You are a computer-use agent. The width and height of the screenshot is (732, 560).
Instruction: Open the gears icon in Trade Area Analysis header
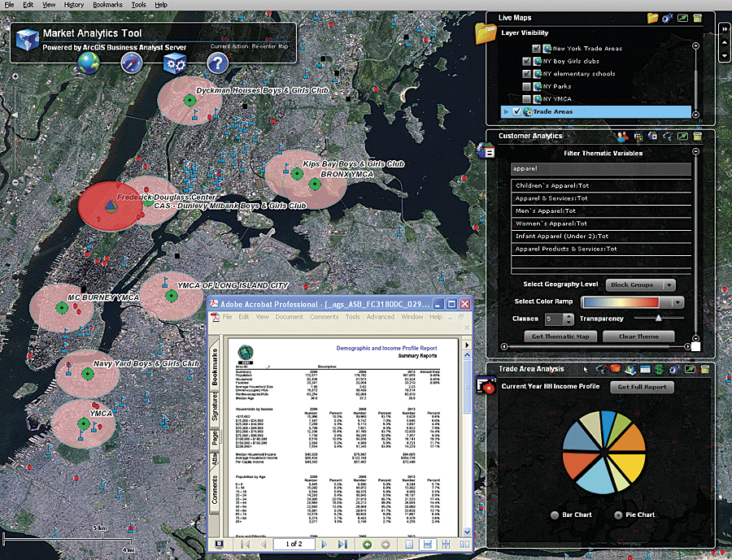674,370
